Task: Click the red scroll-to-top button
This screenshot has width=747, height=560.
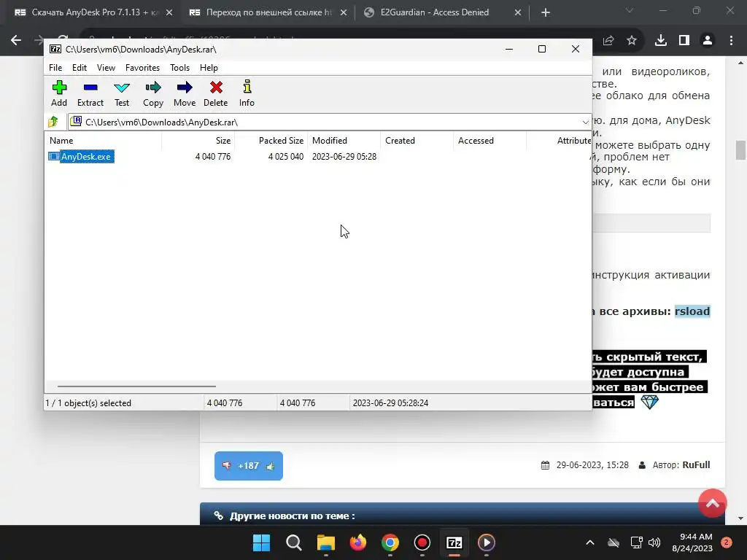Action: pos(712,503)
